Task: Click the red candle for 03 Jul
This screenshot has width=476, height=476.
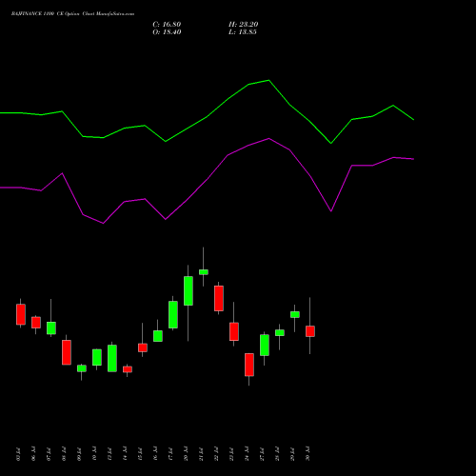Action: click(x=21, y=314)
